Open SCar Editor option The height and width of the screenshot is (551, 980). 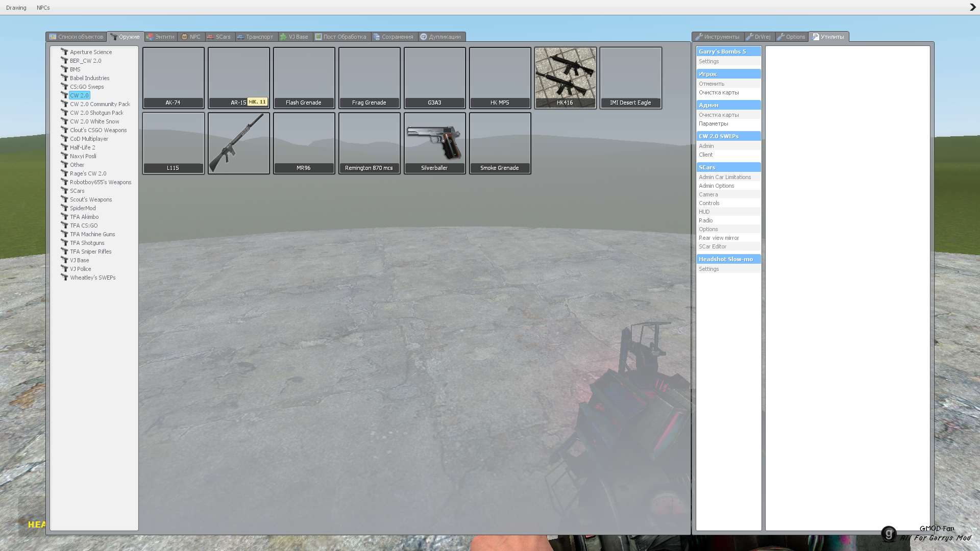coord(728,246)
